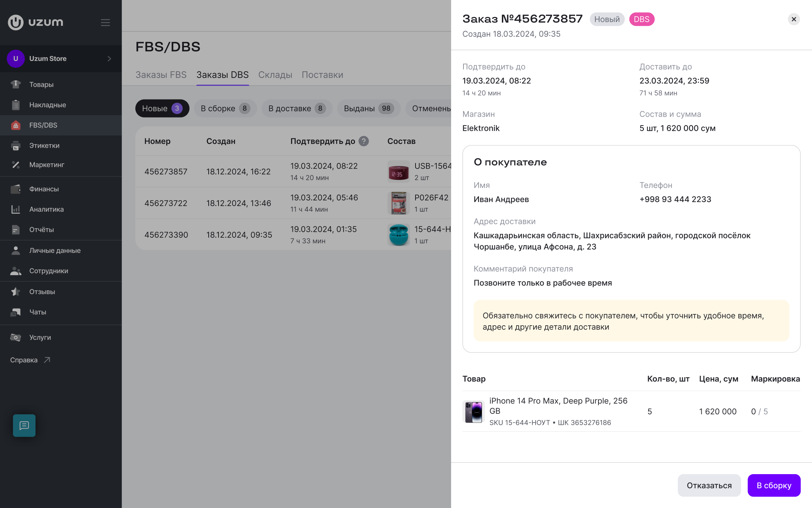Open Чаты messages icon

(16, 312)
